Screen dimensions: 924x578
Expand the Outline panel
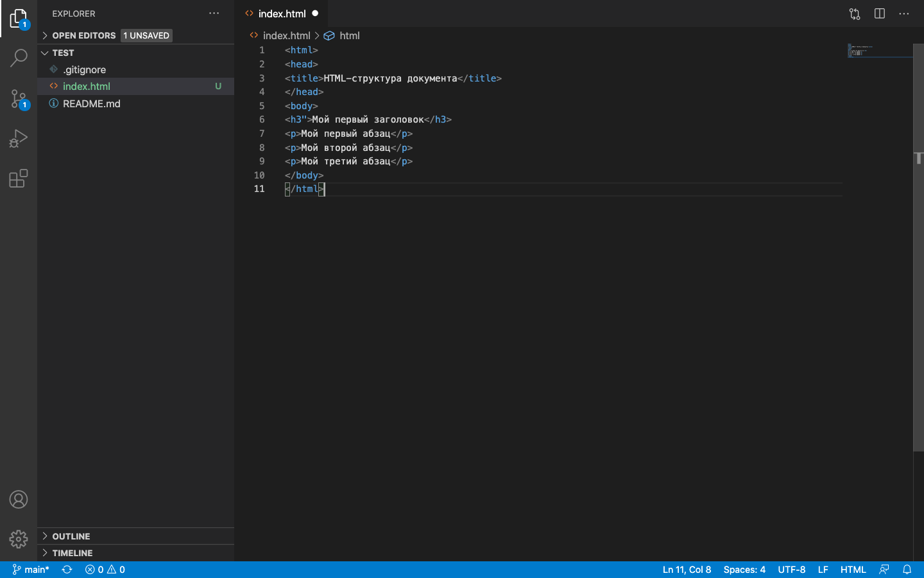pos(71,536)
